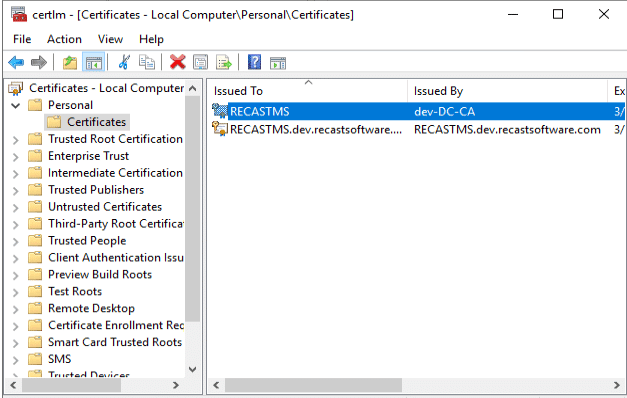Click tree pane horizontal scroll left arrow

pos(13,385)
